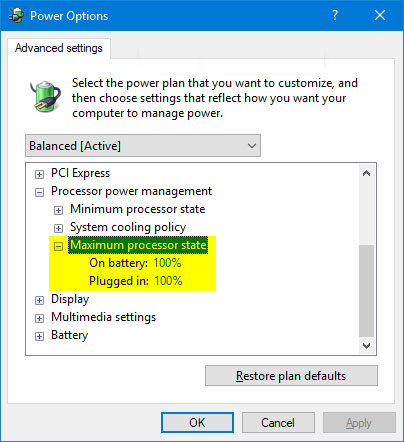Expand the Display settings node

39,300
